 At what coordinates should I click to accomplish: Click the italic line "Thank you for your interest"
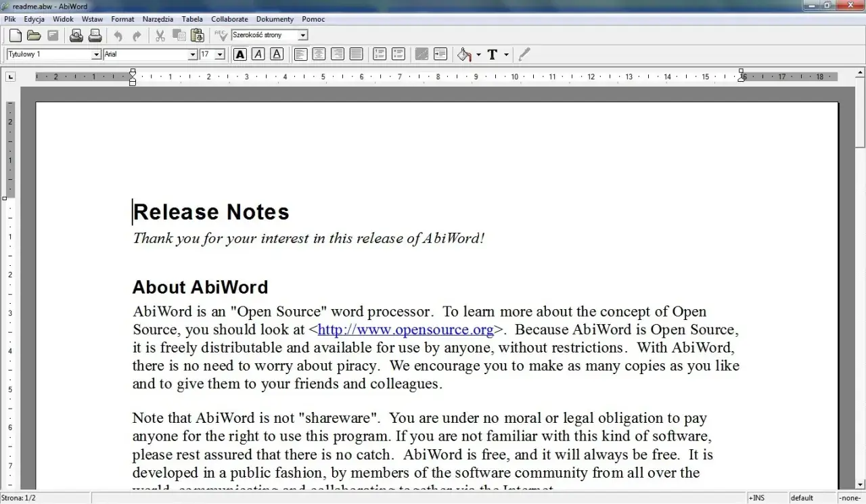309,238
